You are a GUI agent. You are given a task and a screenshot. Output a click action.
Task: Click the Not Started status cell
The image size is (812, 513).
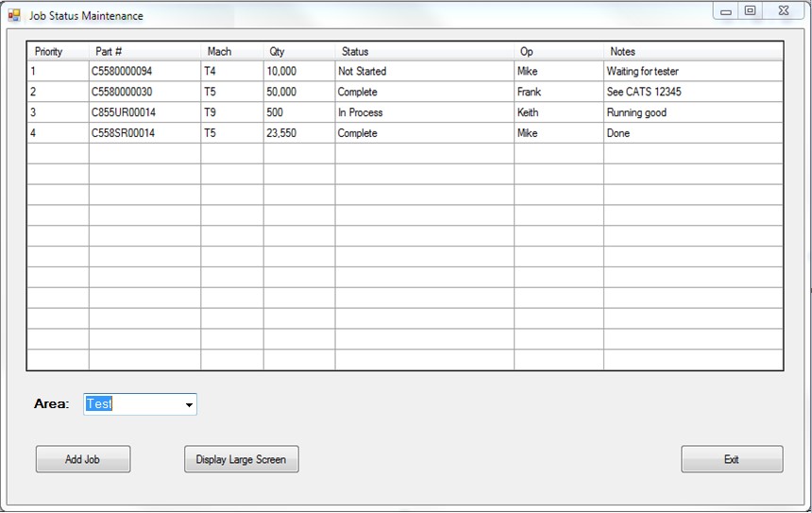[425, 71]
